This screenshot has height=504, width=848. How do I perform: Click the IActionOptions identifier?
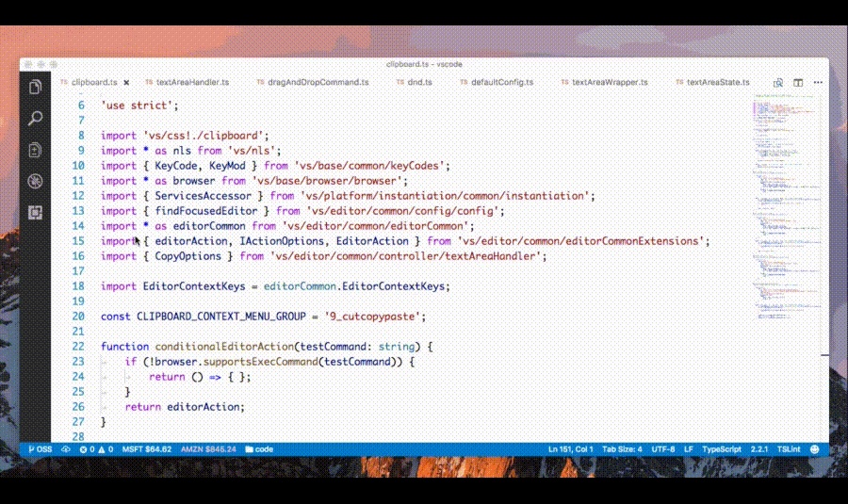[x=282, y=241]
